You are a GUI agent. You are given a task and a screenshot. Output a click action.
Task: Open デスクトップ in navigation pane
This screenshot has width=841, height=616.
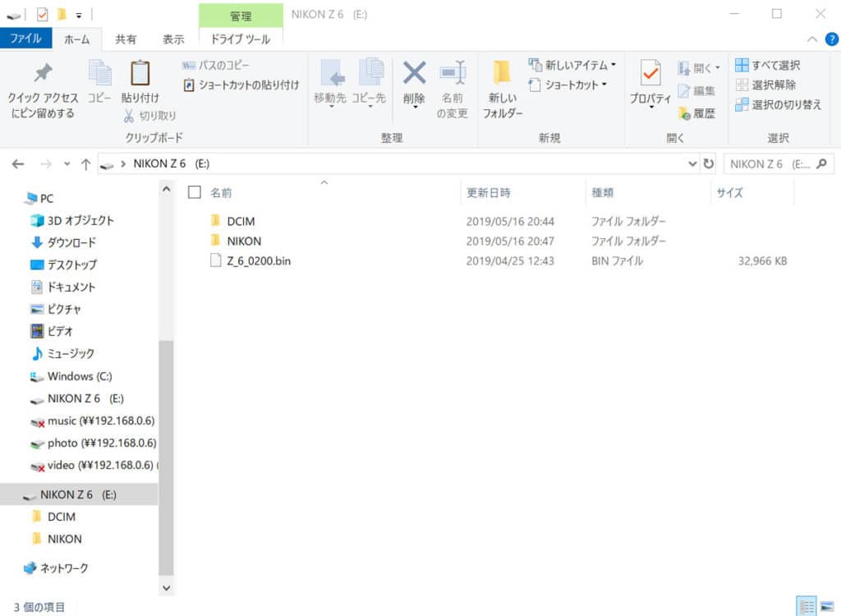click(x=64, y=264)
